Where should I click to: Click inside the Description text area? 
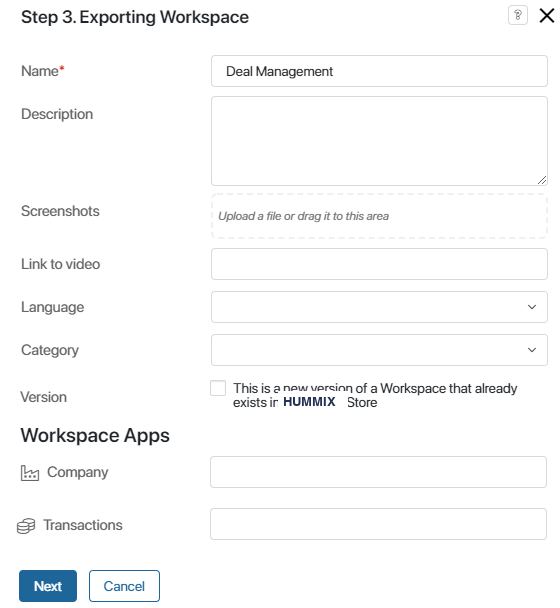click(379, 141)
